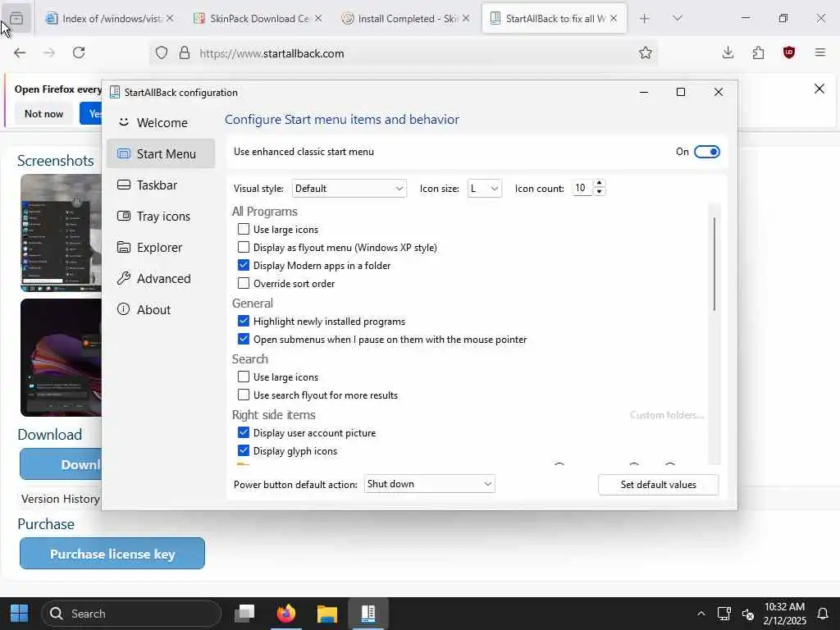Toggle enhanced classic start menu switch
The image size is (840, 630).
(x=706, y=152)
